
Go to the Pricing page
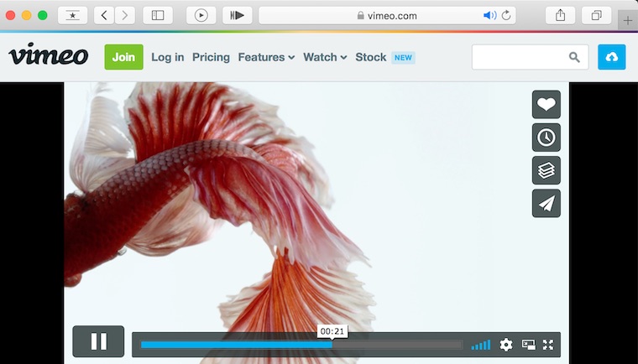pos(211,57)
